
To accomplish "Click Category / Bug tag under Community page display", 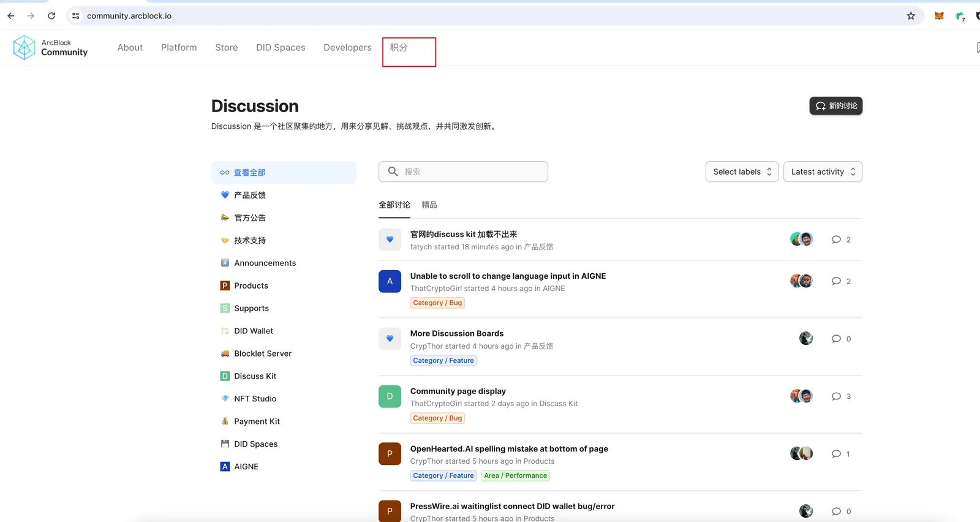I will pyautogui.click(x=437, y=418).
